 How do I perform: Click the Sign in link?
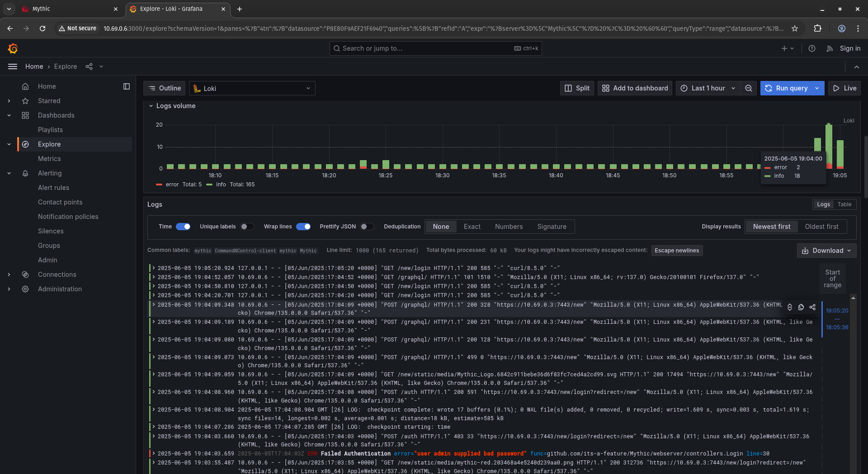click(x=850, y=48)
